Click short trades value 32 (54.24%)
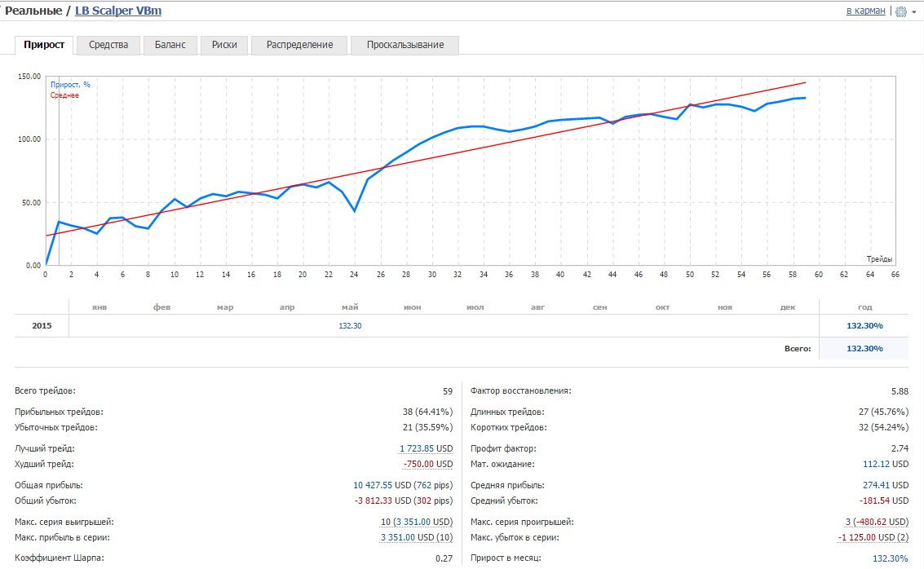Viewport: 924px width, 569px height. 883,428
